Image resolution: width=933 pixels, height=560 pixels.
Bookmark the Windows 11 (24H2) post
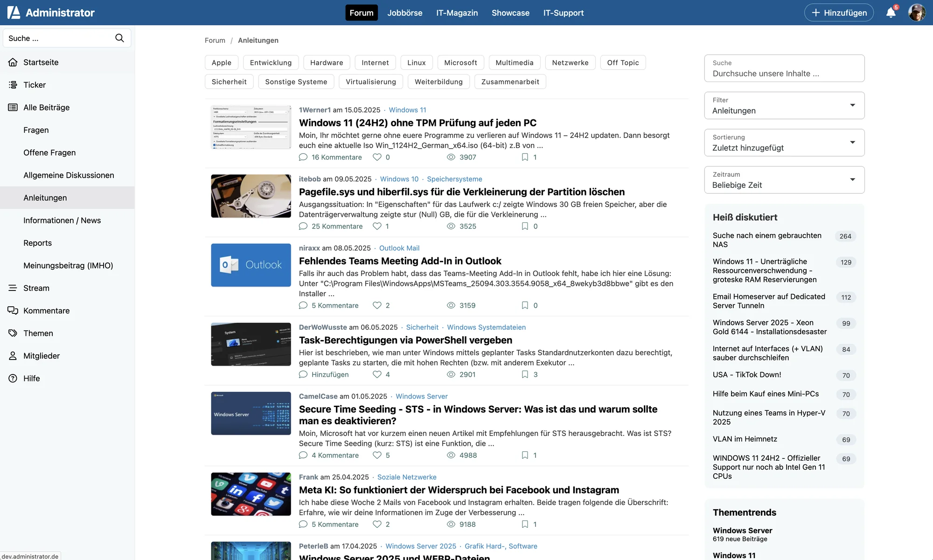(525, 157)
